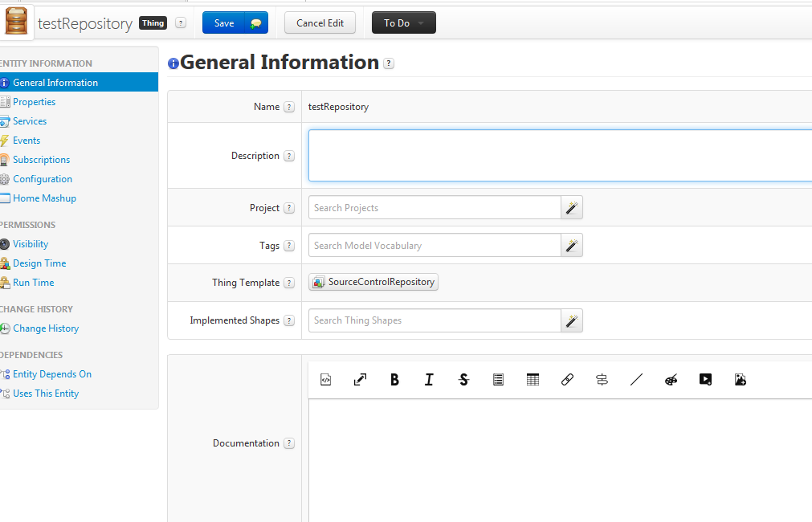This screenshot has height=522, width=812.
Task: Click the help icon beside Name label
Action: [x=289, y=107]
